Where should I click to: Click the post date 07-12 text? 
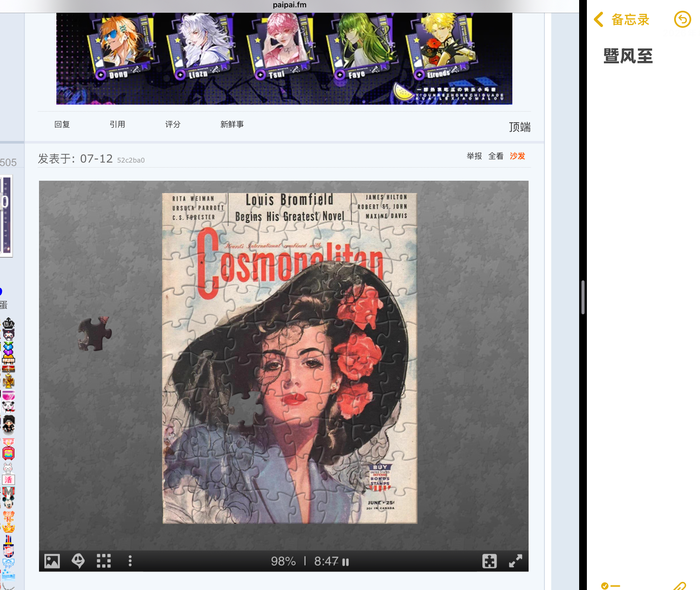tap(96, 159)
